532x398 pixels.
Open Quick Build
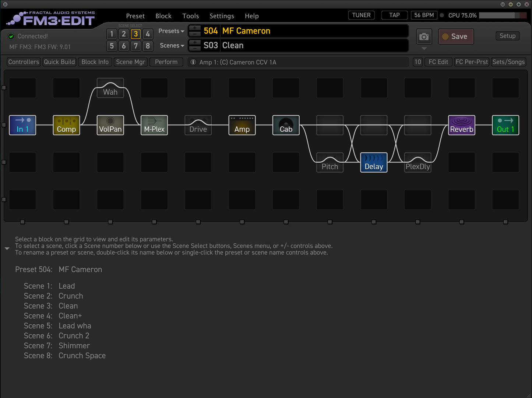click(x=59, y=62)
